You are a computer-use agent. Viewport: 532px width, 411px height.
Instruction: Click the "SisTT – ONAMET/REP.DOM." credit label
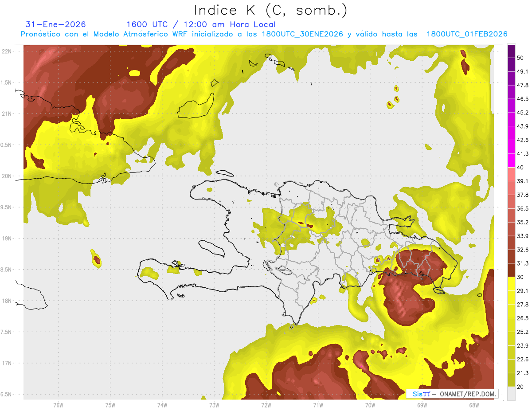click(x=452, y=394)
